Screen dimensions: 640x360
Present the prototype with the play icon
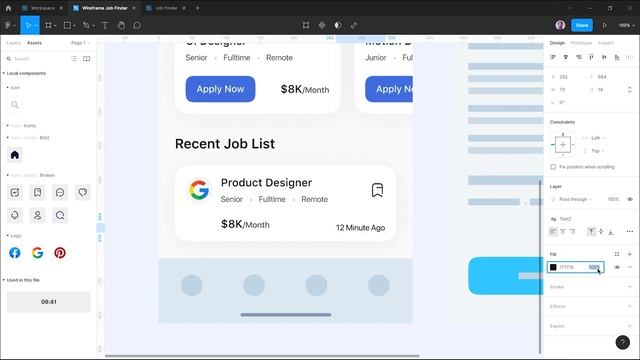tap(604, 25)
